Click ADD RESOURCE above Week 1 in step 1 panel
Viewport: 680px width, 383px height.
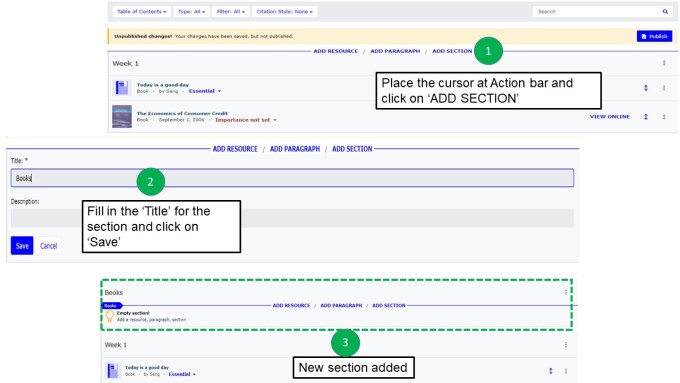coord(336,51)
